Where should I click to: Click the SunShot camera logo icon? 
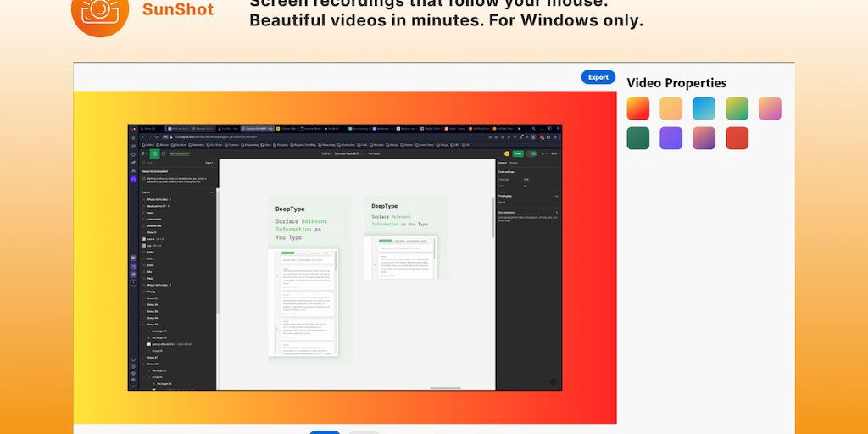click(x=100, y=11)
